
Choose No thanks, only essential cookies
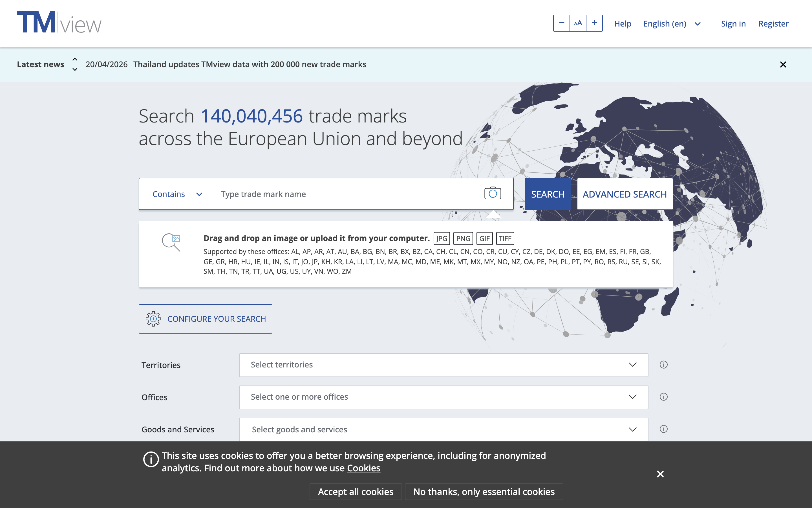(484, 492)
